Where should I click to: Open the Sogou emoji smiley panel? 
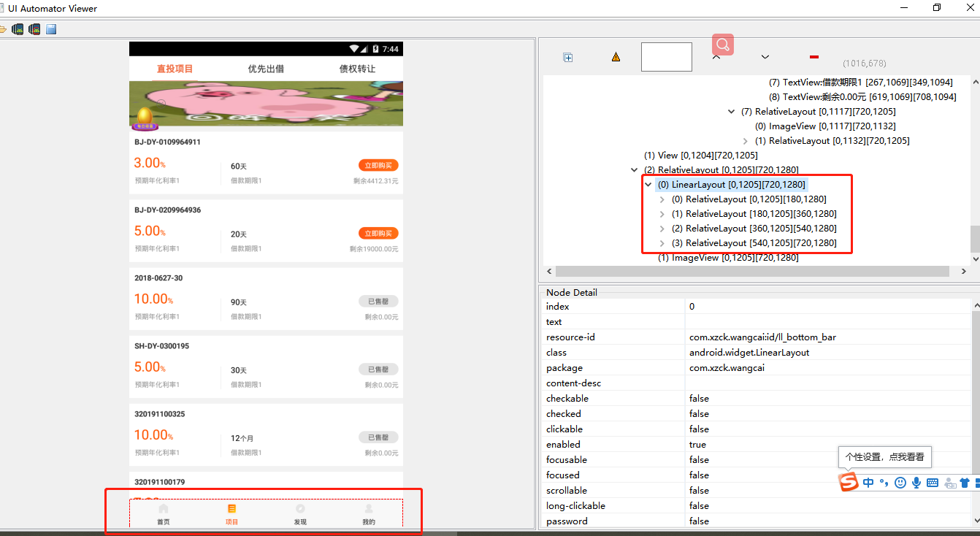click(900, 483)
